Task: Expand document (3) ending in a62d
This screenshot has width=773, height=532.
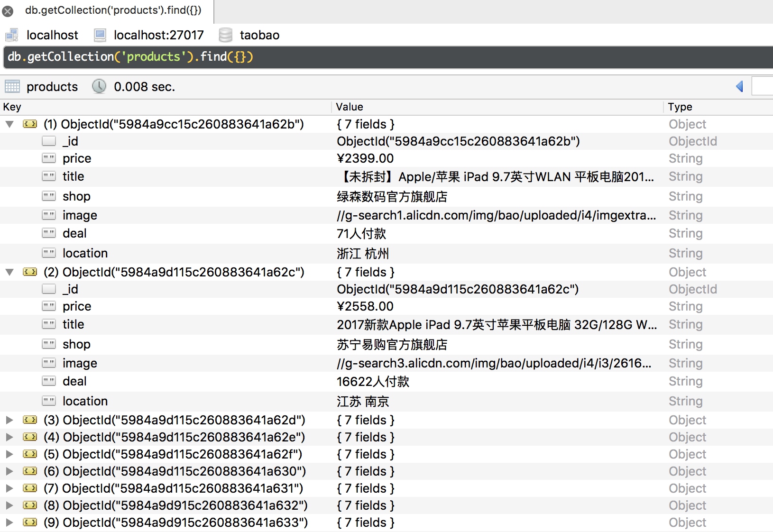Action: pyautogui.click(x=9, y=420)
